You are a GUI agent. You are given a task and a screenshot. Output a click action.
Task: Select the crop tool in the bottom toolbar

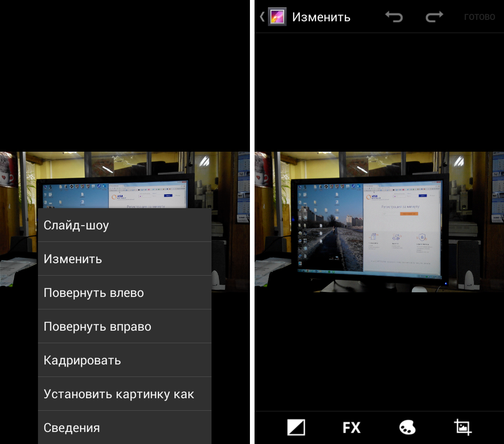(463, 427)
